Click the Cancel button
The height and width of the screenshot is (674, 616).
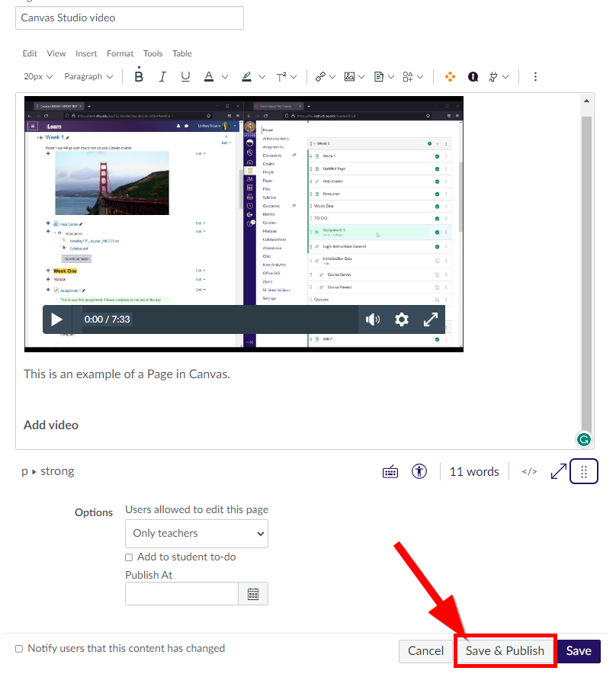425,651
